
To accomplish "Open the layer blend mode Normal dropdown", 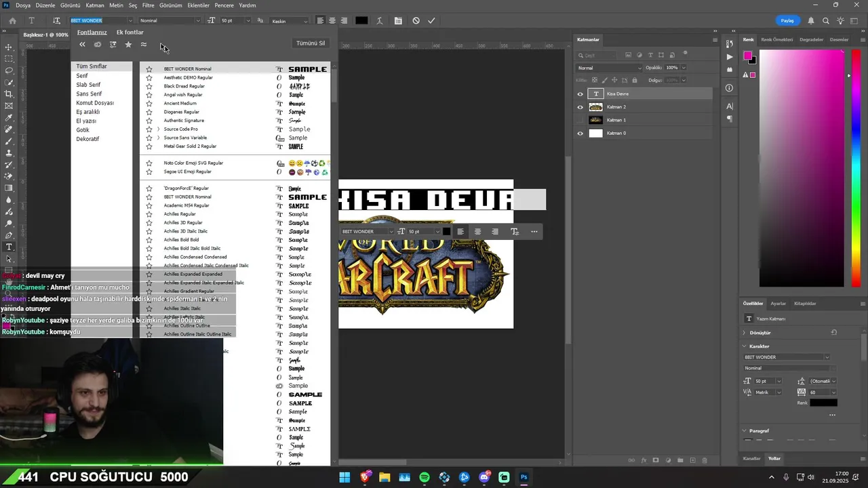I will (x=609, y=68).
